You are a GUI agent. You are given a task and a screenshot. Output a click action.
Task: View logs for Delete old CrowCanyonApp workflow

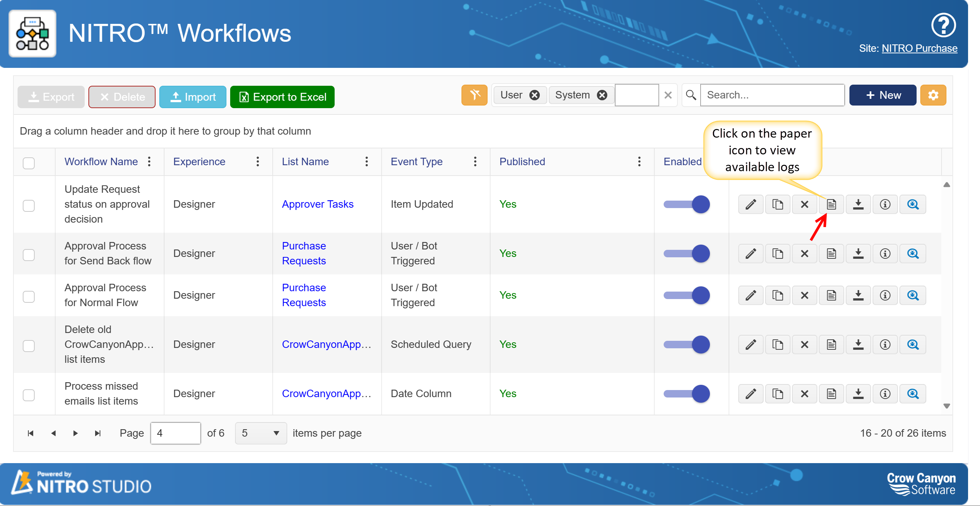pyautogui.click(x=831, y=345)
